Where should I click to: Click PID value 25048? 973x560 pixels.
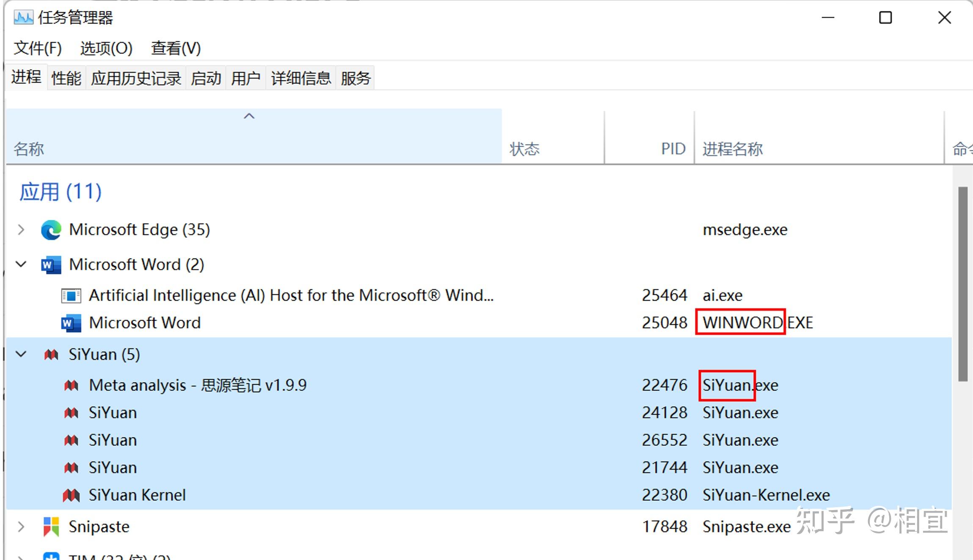[664, 323]
